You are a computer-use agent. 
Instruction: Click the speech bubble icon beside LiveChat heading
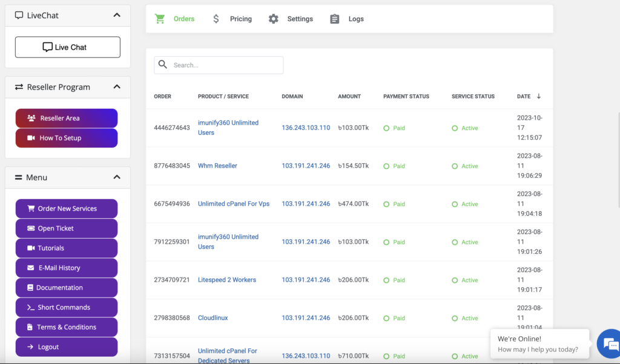click(19, 15)
